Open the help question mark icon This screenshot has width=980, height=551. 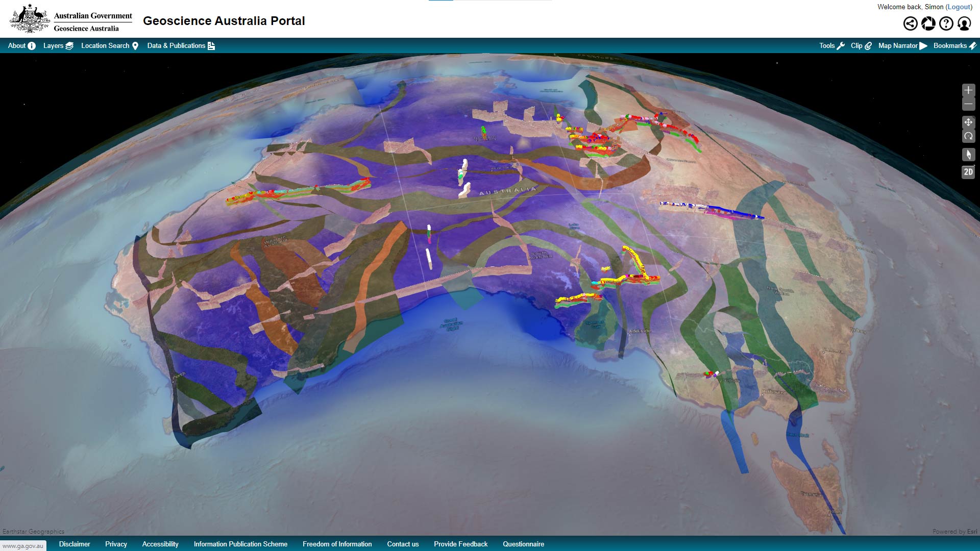pos(946,23)
